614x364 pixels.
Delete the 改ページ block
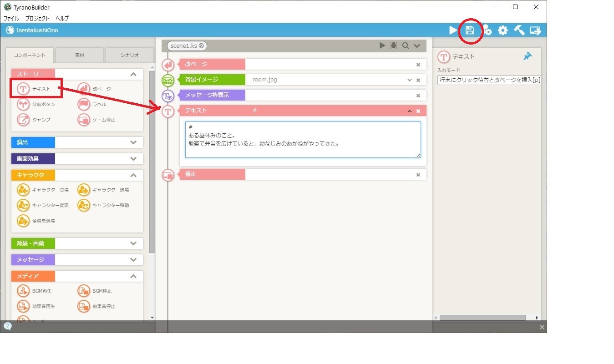coord(418,65)
